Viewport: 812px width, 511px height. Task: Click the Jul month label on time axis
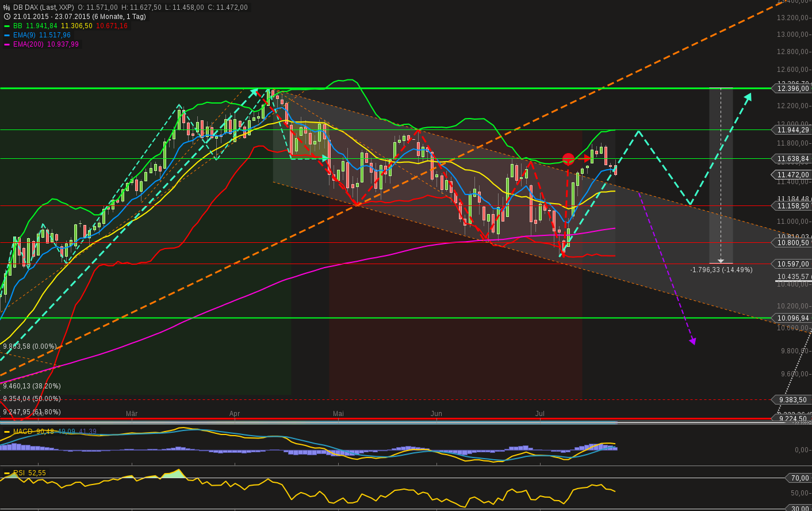pyautogui.click(x=540, y=414)
